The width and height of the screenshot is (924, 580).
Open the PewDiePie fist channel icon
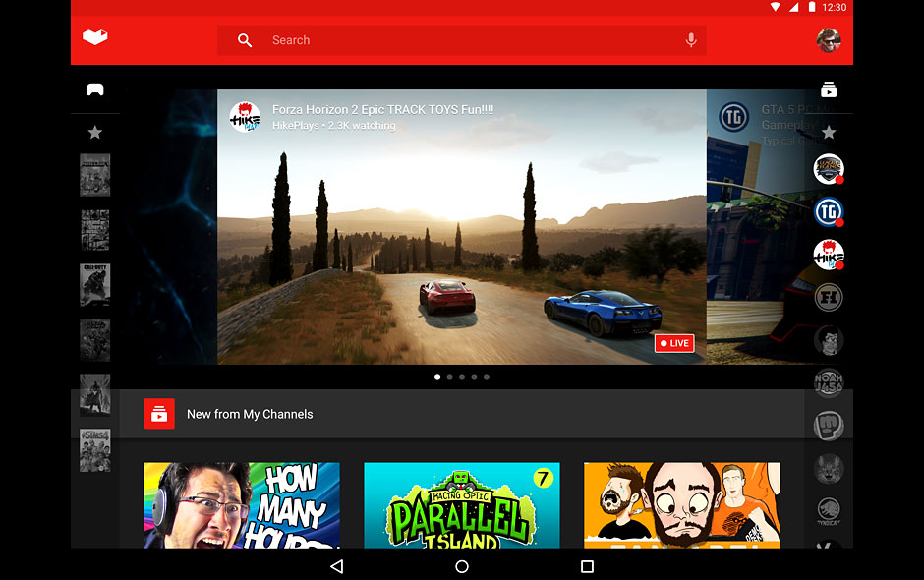(x=829, y=426)
